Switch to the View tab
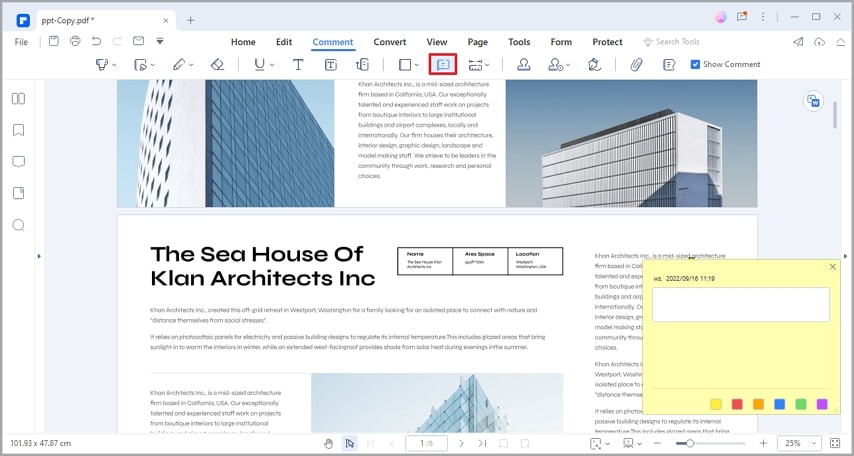This screenshot has height=456, width=854. click(437, 42)
